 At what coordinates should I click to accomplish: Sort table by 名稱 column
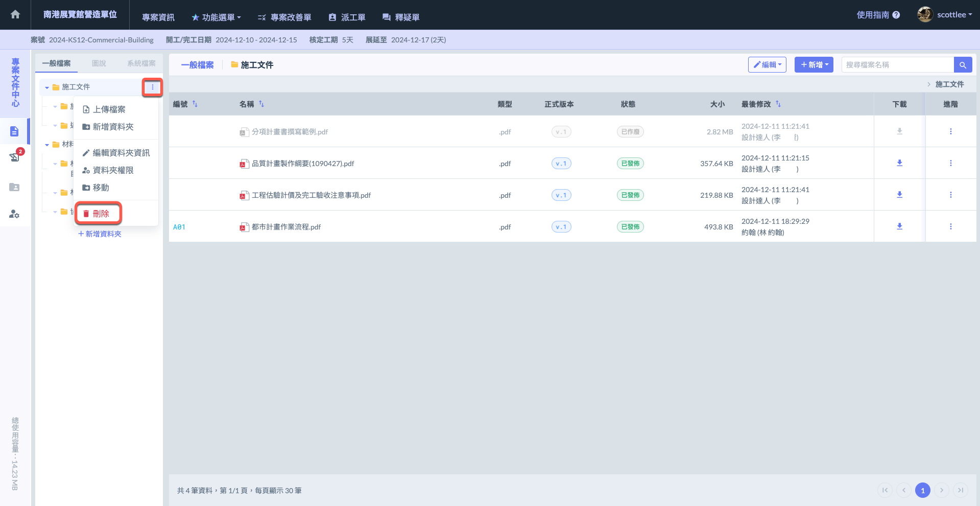coord(261,104)
